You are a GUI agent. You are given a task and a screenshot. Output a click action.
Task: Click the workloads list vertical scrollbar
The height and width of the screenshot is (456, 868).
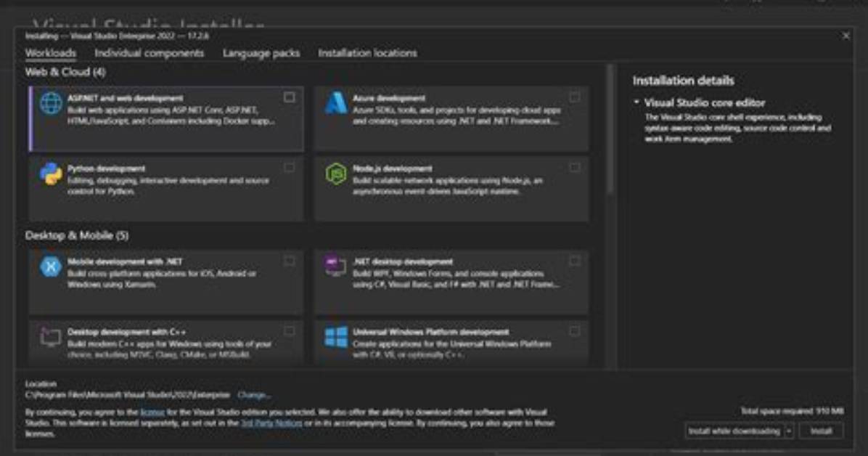pyautogui.click(x=610, y=130)
